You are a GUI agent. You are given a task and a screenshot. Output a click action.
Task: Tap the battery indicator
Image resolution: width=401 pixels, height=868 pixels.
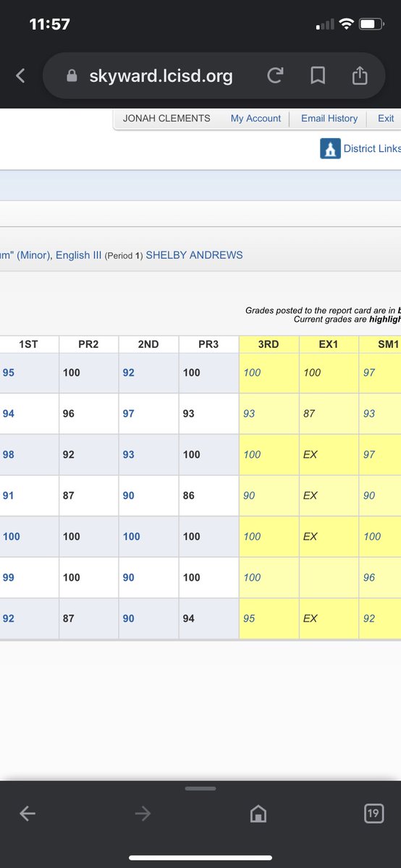[x=372, y=24]
